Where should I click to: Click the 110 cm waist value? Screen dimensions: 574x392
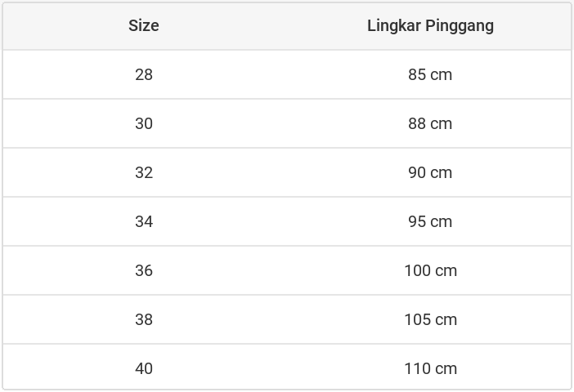(430, 368)
